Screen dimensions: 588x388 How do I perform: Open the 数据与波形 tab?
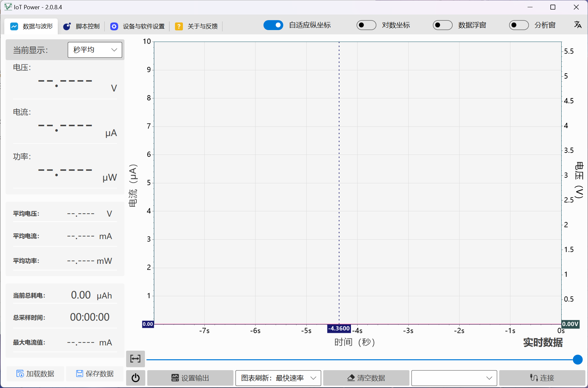click(31, 26)
